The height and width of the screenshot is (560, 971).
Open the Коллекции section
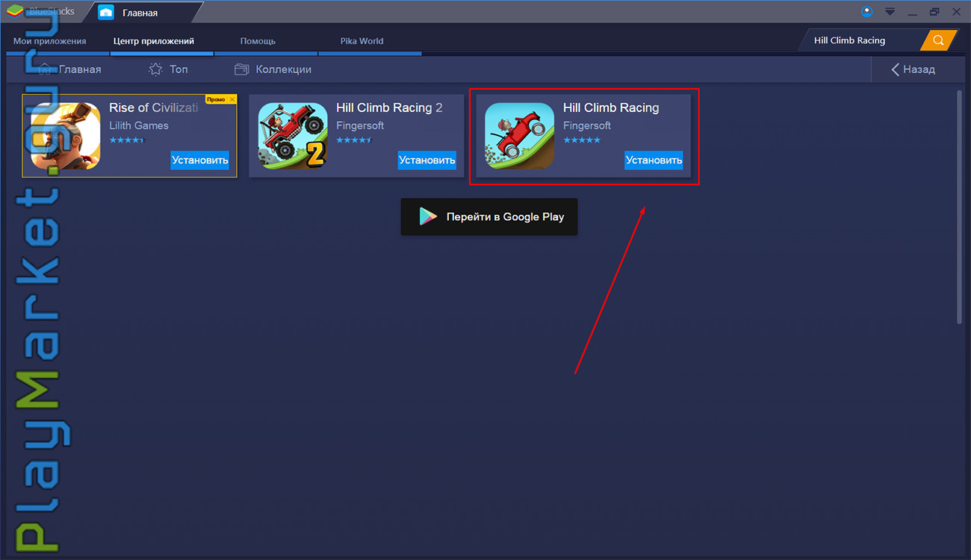click(273, 69)
